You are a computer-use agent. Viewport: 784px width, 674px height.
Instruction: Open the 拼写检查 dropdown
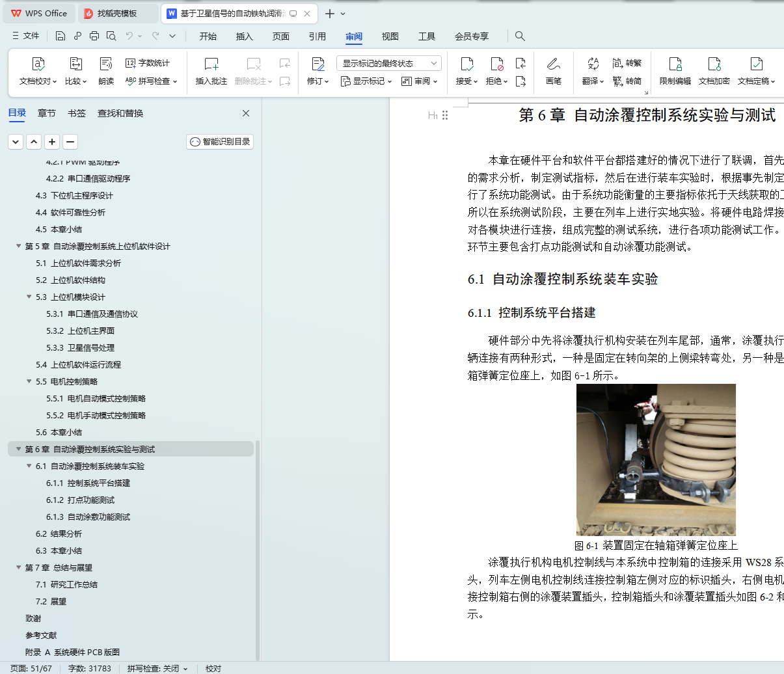tap(152, 81)
